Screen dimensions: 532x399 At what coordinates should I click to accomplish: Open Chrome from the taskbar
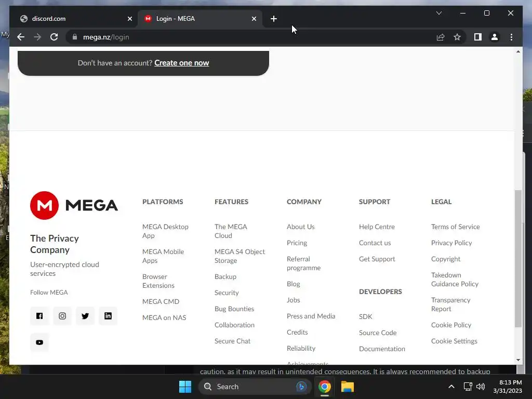(x=325, y=387)
